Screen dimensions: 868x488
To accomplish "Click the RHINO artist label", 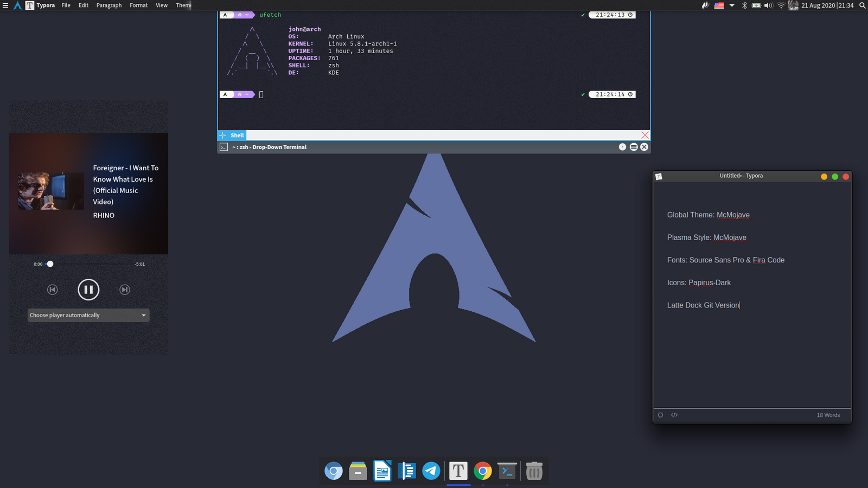I will coord(104,215).
